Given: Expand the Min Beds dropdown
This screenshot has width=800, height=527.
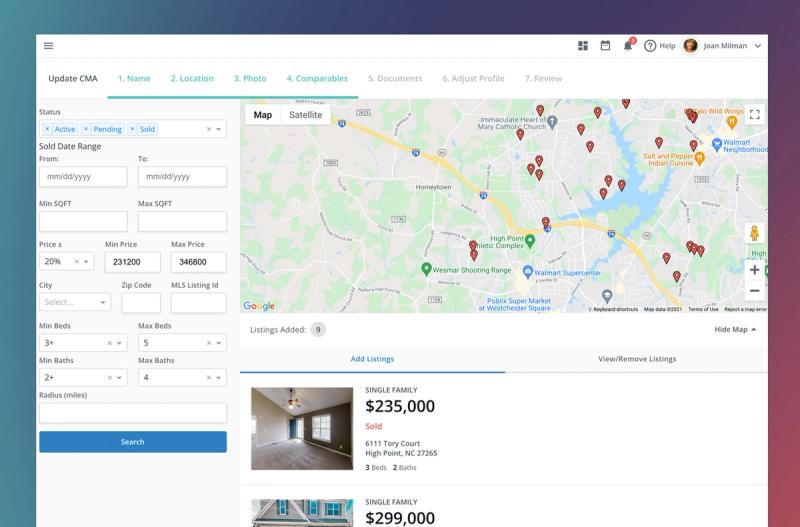Looking at the screenshot, I should click(x=119, y=343).
